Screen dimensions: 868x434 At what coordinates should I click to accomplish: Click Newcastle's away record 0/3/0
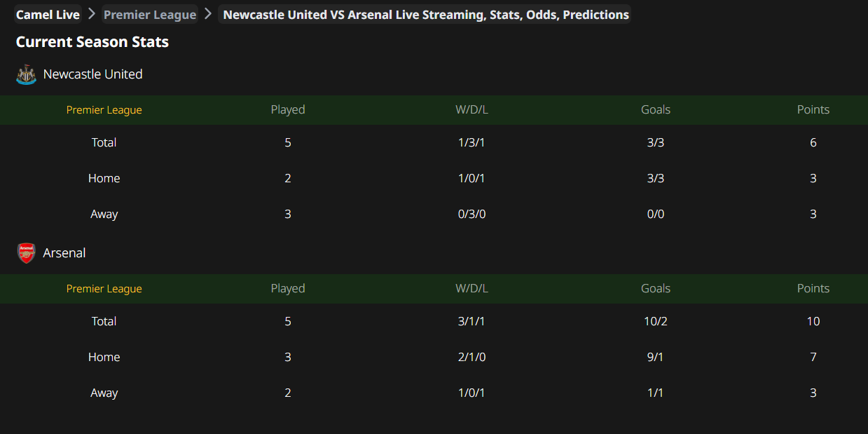pos(471,214)
